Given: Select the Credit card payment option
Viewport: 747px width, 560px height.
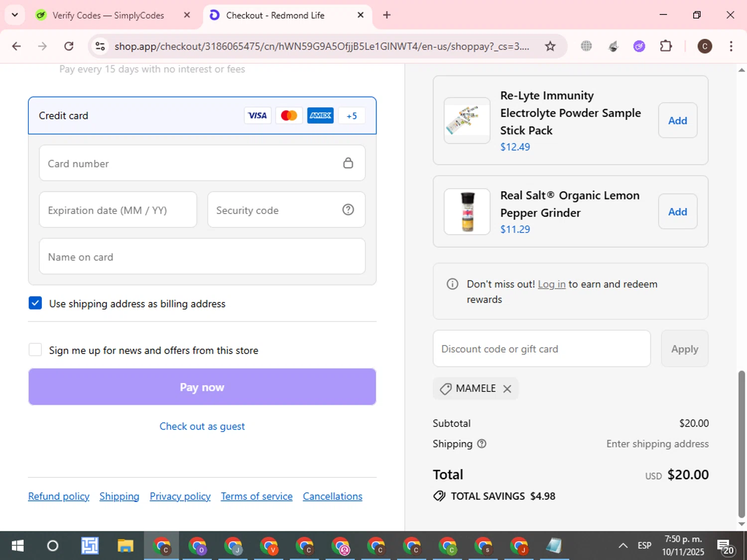Looking at the screenshot, I should coord(202,115).
